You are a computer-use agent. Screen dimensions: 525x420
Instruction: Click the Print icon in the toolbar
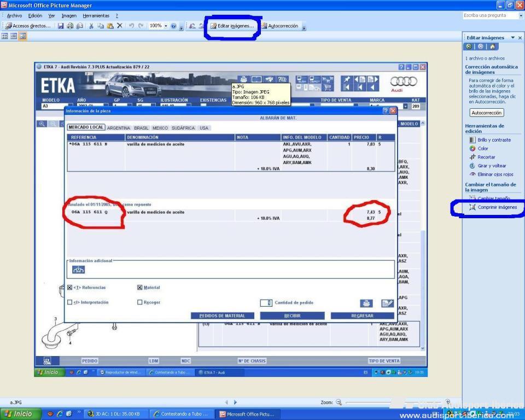(70, 26)
